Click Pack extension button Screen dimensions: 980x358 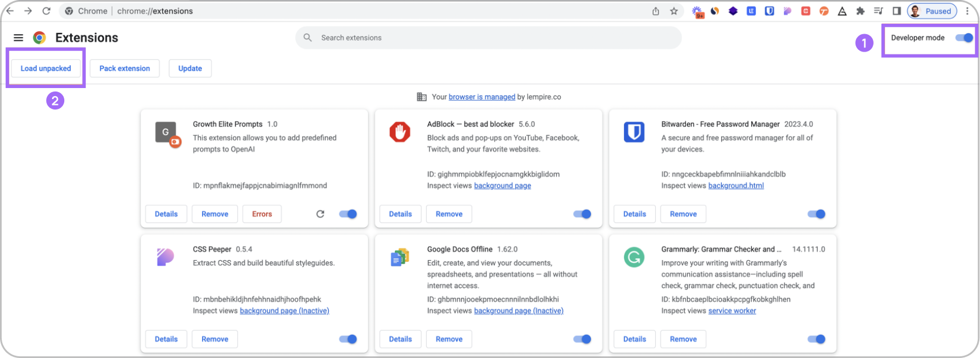[124, 68]
